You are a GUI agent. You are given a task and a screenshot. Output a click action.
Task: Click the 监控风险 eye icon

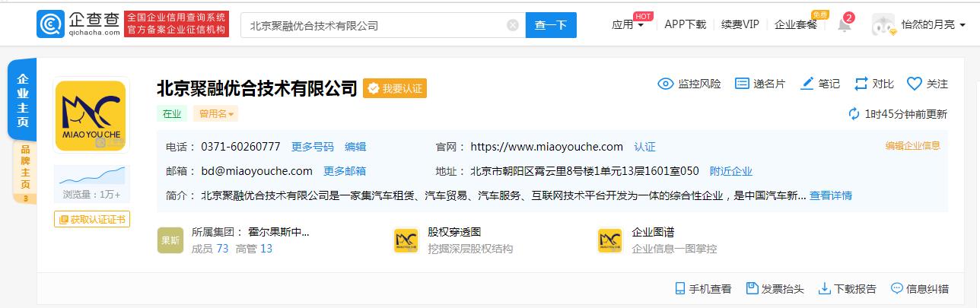[666, 84]
